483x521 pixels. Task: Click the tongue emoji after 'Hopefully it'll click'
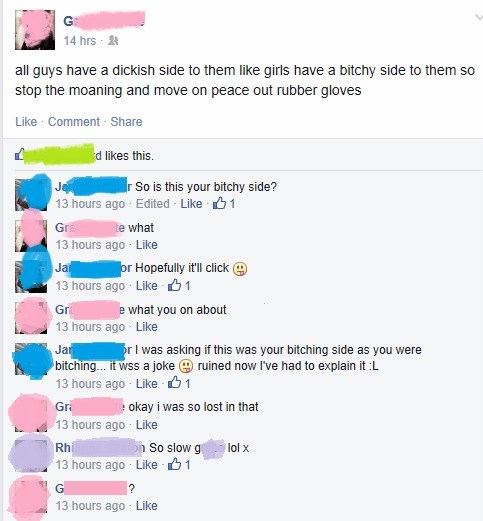[240, 269]
